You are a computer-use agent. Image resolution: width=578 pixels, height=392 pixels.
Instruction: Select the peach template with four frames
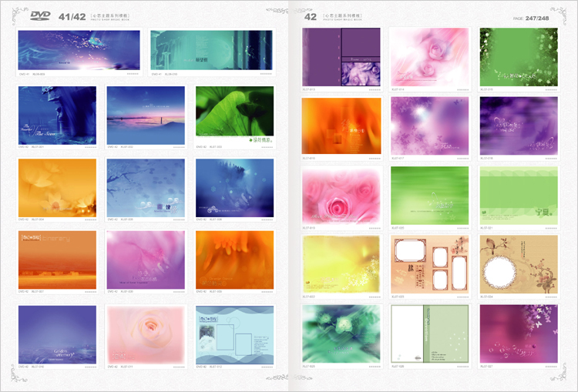(430, 264)
